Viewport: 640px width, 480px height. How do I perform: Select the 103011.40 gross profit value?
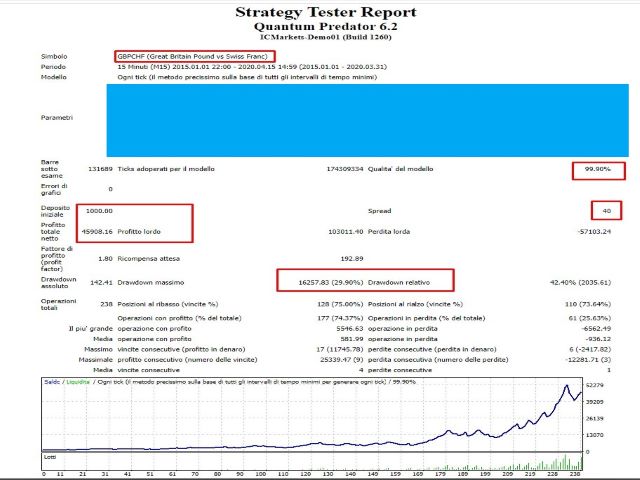346,231
